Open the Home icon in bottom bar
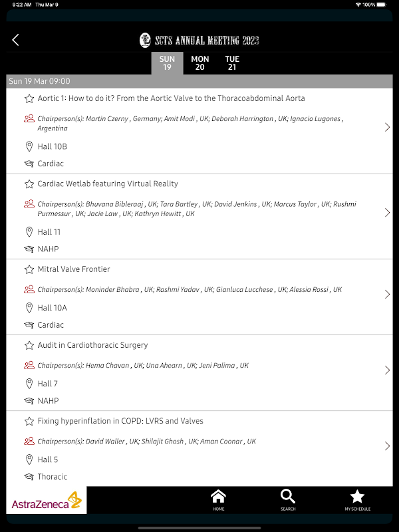 pyautogui.click(x=219, y=500)
